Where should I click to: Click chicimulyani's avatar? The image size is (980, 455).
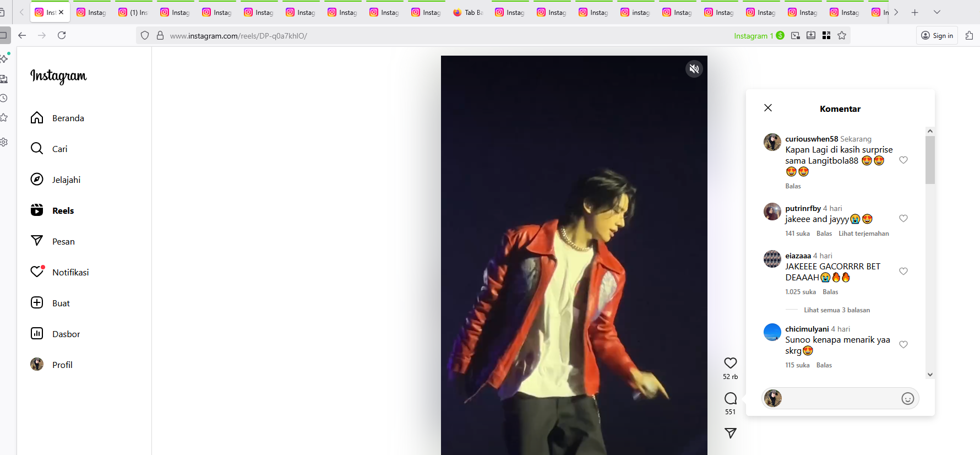pyautogui.click(x=772, y=332)
